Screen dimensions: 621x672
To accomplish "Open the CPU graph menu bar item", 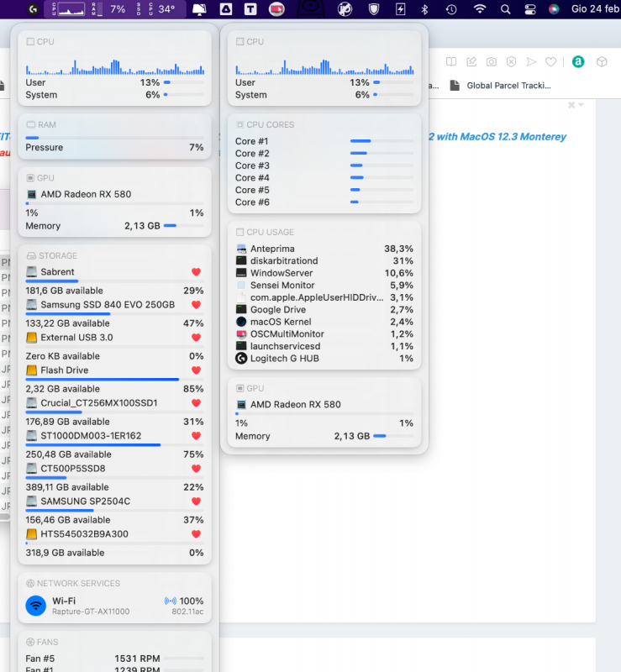I will [x=68, y=9].
